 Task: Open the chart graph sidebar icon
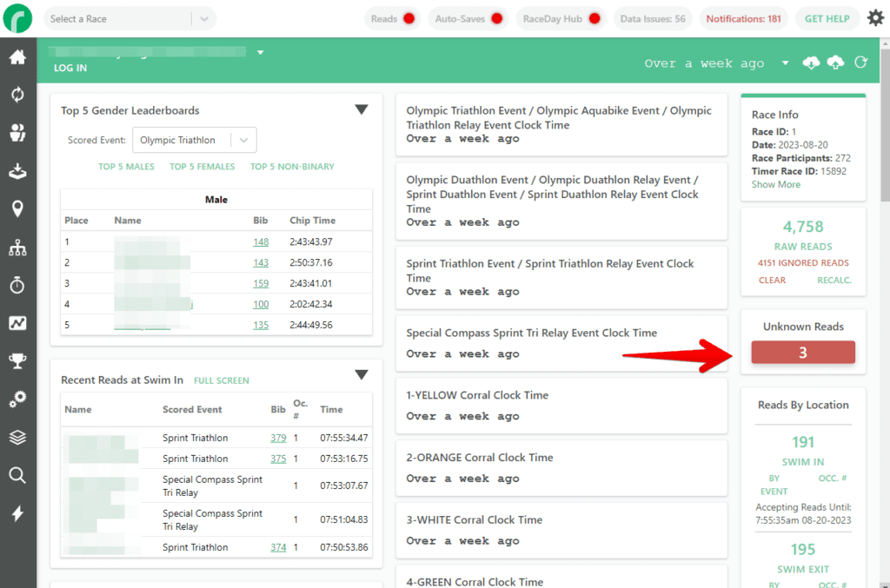(17, 323)
